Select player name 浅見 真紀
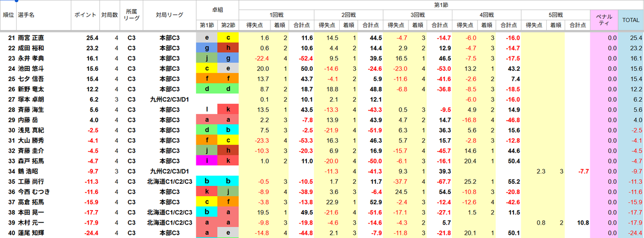The width and height of the screenshot is (644, 238). [31, 130]
